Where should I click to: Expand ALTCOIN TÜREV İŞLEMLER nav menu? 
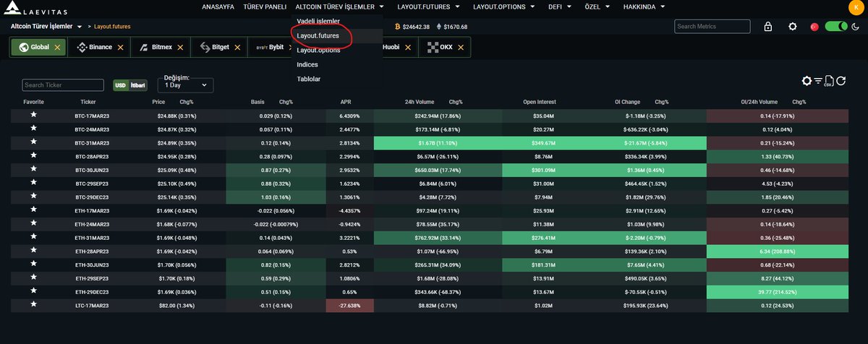(x=340, y=7)
